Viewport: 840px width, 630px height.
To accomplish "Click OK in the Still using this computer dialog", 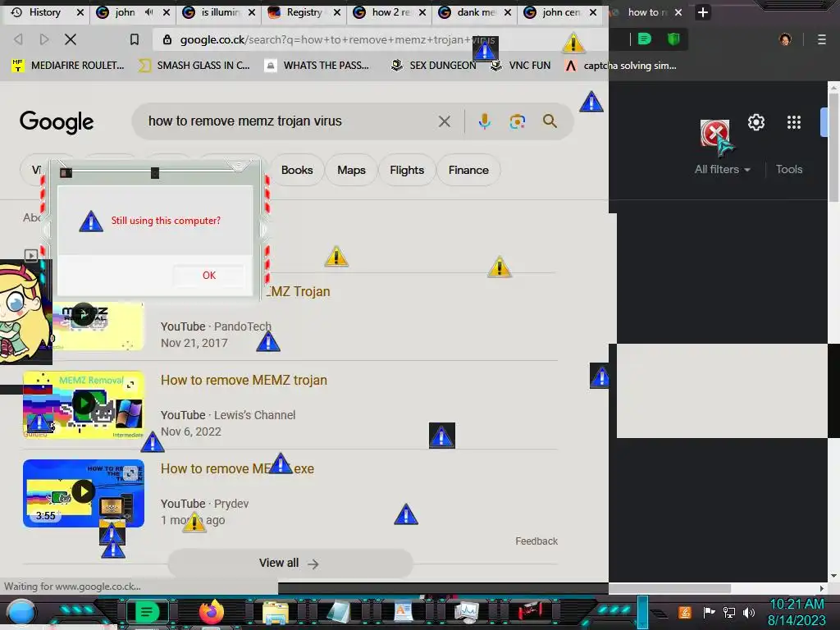I will coord(209,276).
